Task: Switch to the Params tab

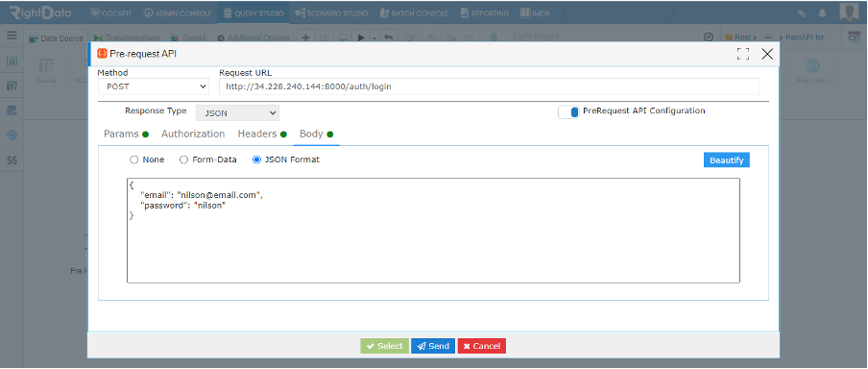Action: [126, 135]
